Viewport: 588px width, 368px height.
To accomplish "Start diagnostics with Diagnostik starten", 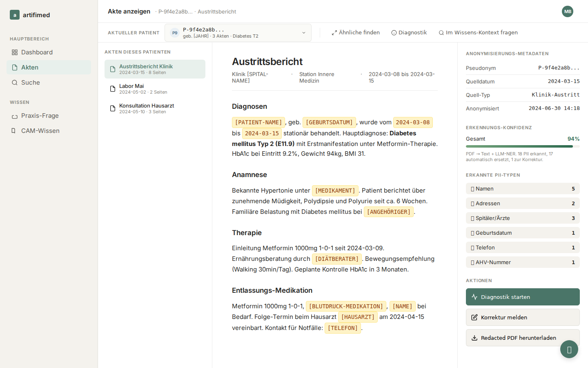I will pyautogui.click(x=523, y=297).
